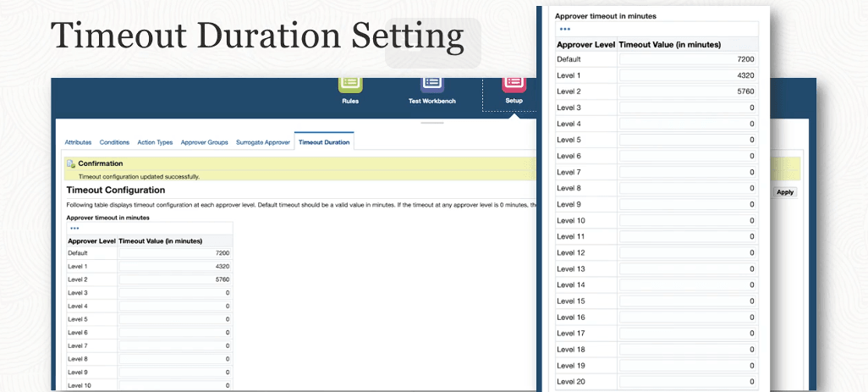Click the Level 20 timeout value field
Screen dimensions: 868x392
[x=688, y=382]
